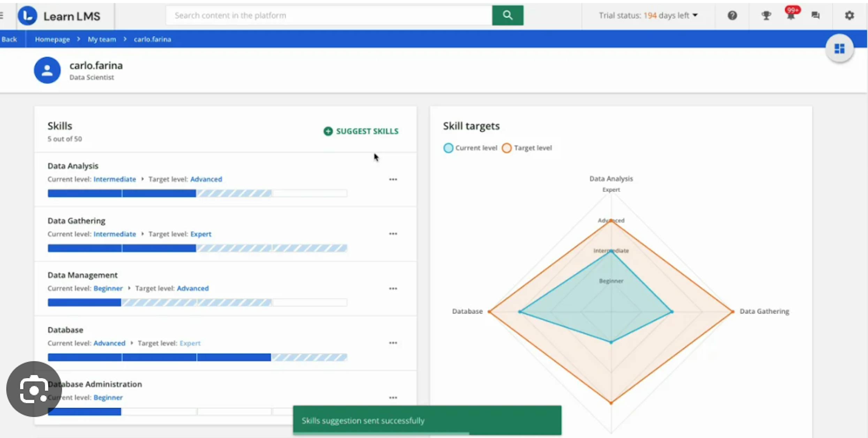This screenshot has height=438, width=868.
Task: Click the dashboard grid widget button
Action: tap(839, 48)
